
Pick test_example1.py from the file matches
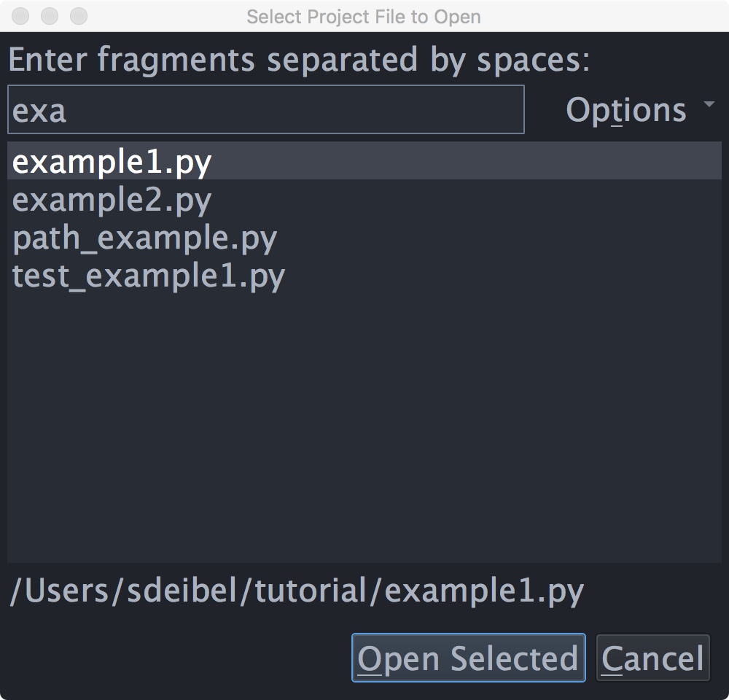[148, 276]
